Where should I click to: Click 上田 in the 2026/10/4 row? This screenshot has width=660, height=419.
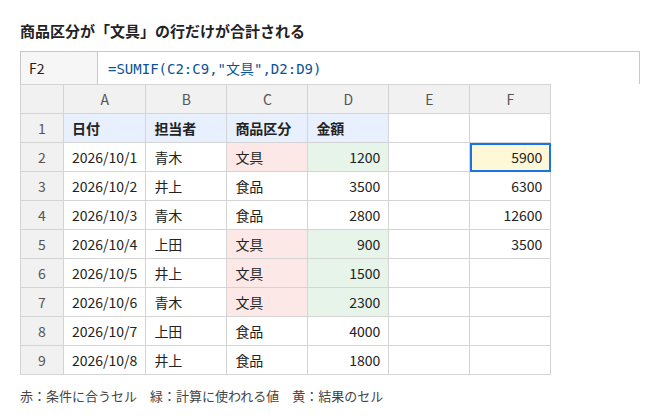pos(186,245)
